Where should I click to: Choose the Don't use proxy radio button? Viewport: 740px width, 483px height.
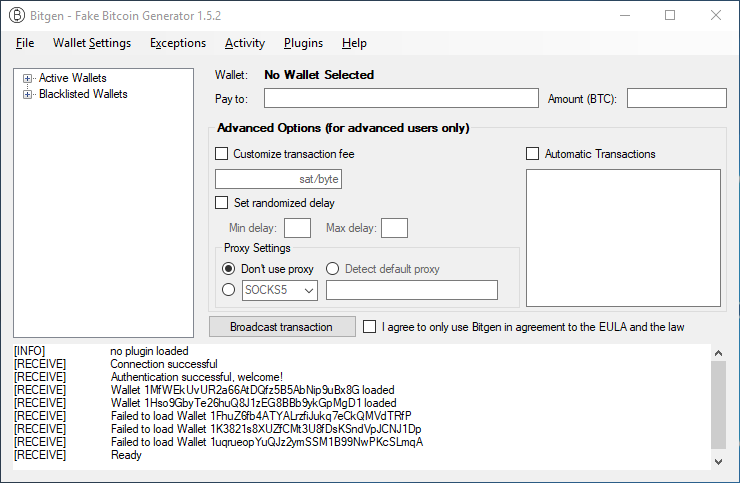pos(229,269)
